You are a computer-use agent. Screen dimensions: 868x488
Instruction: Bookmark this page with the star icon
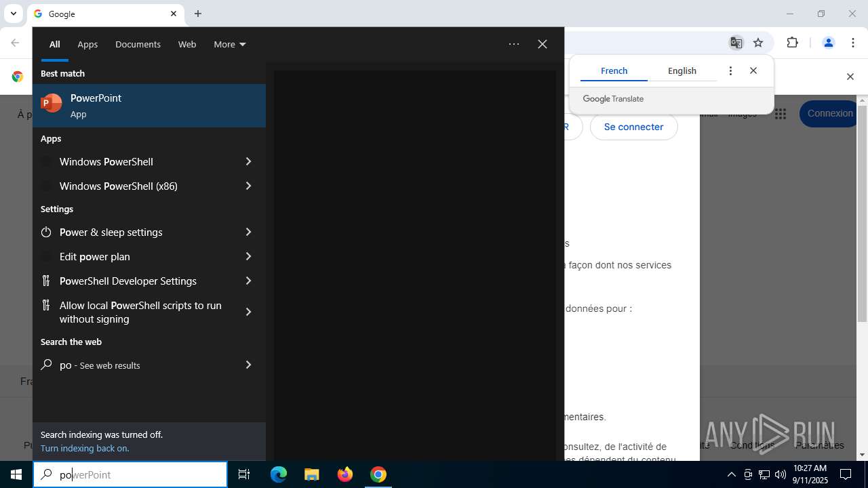[x=758, y=43]
